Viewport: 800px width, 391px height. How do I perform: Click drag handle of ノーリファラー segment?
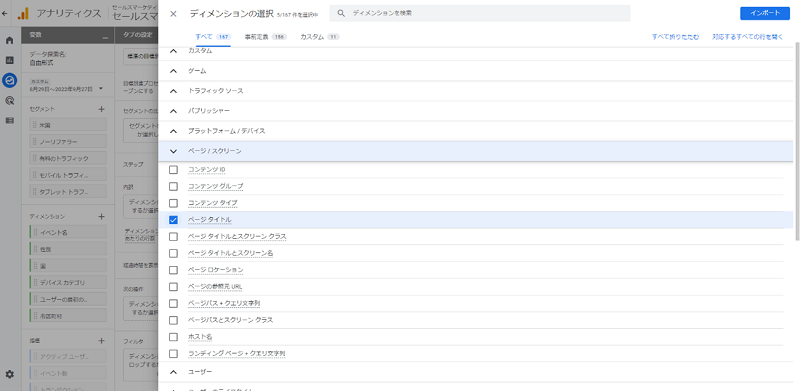pyautogui.click(x=35, y=141)
